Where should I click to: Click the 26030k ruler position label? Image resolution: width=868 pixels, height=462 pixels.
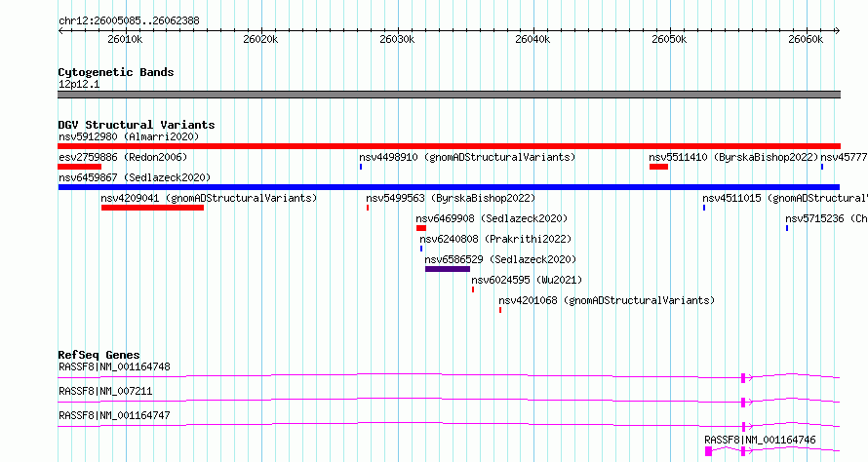[x=397, y=39]
